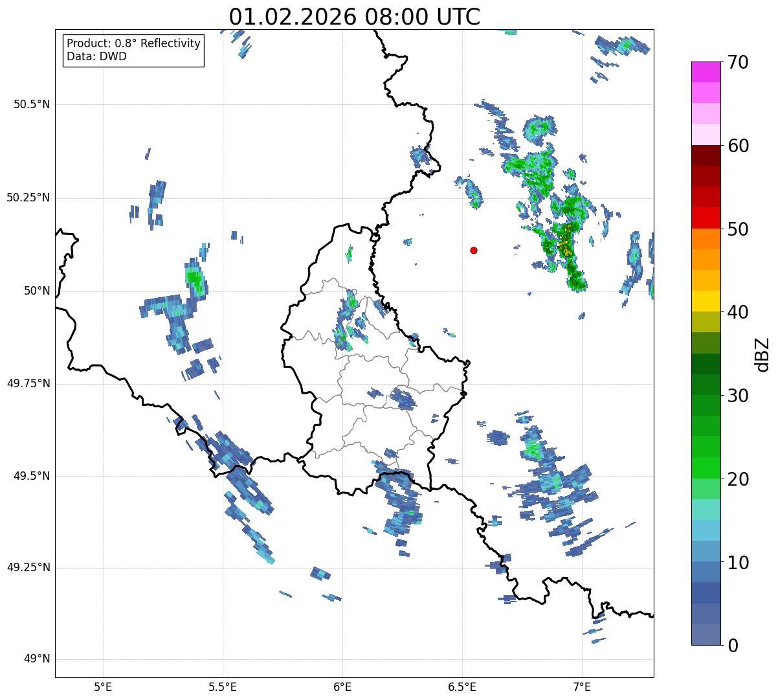Click the 49.75°N latitude tick label
This screenshot has width=778, height=700.
click(x=28, y=383)
